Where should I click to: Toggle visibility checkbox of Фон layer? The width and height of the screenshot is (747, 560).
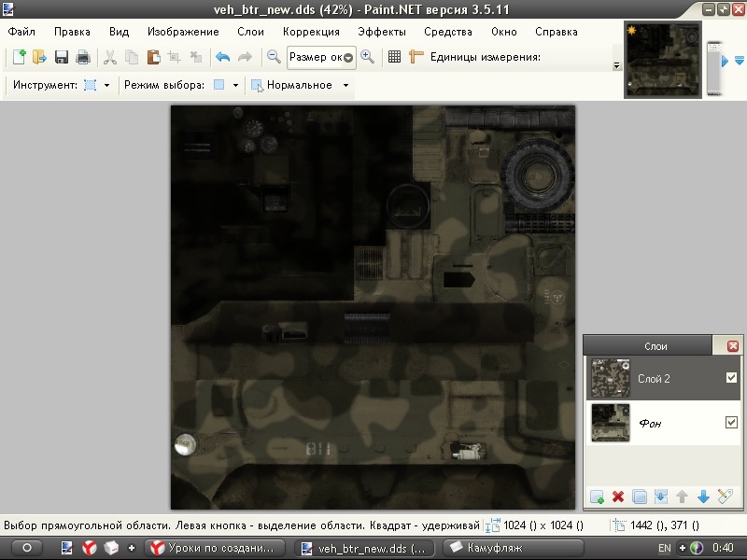point(731,424)
